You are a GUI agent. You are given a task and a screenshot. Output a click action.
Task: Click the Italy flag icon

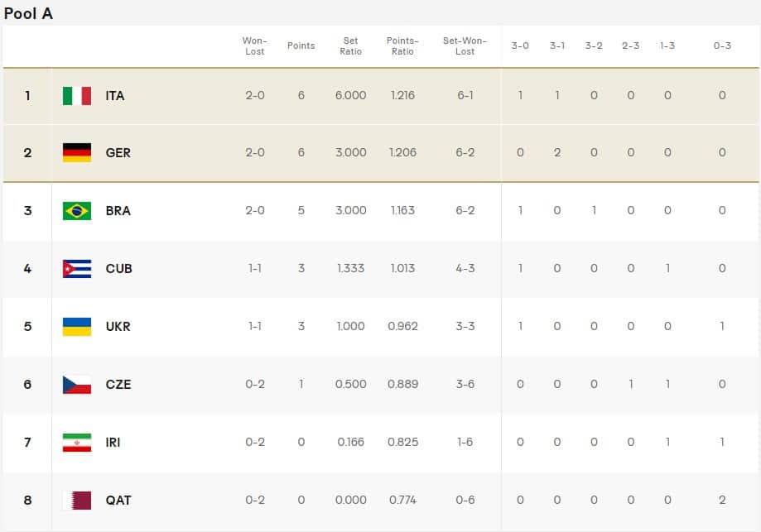pos(77,96)
